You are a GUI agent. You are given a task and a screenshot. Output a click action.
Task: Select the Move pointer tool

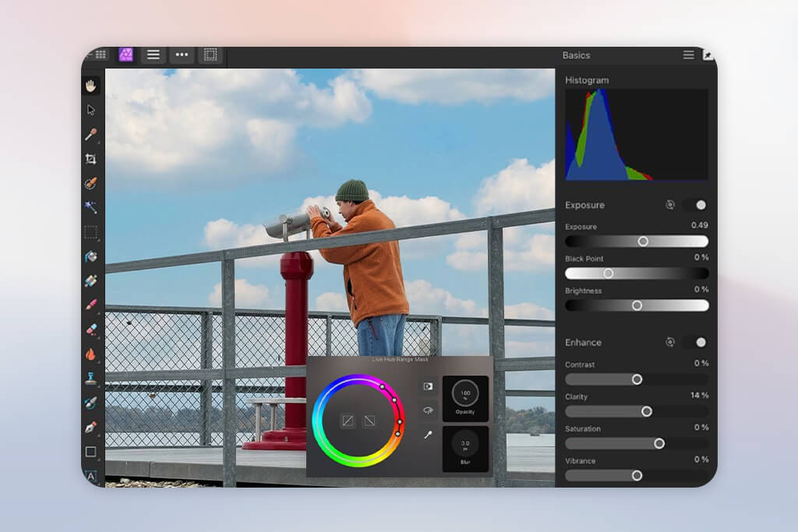pos(91,110)
